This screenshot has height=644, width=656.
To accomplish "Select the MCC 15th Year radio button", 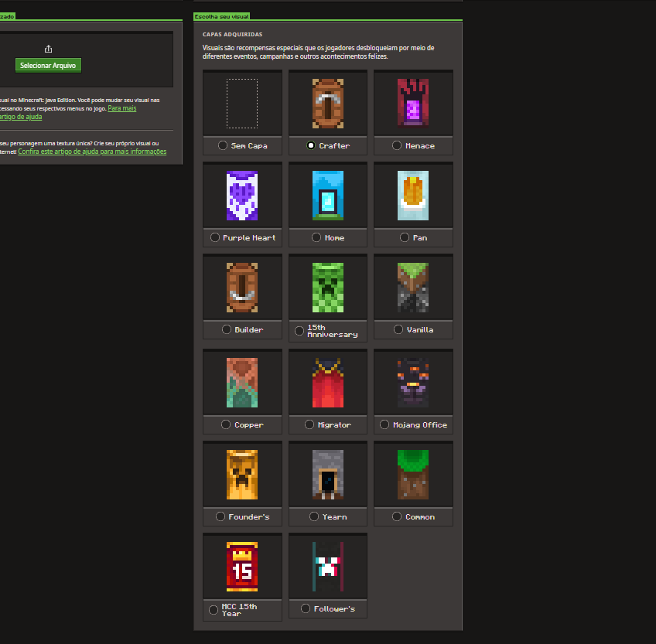I will pos(214,610).
